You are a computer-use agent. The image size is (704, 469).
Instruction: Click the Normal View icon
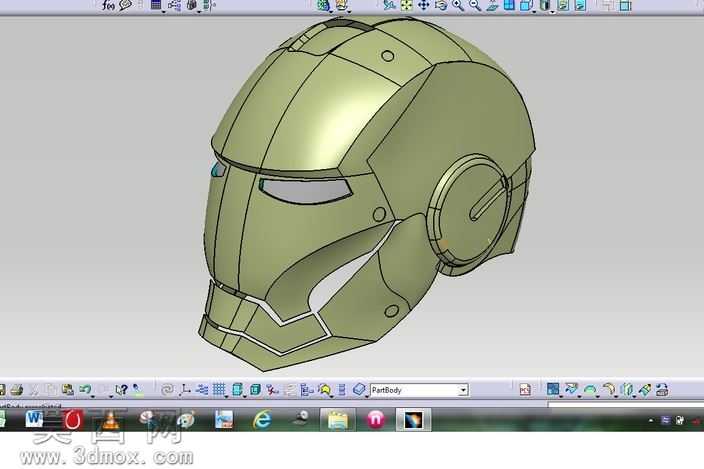[x=493, y=5]
